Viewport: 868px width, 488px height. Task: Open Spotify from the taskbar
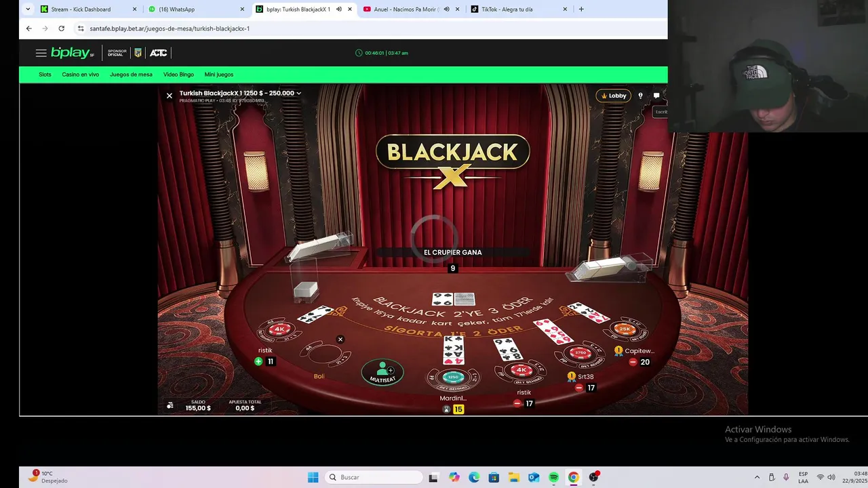(x=553, y=477)
